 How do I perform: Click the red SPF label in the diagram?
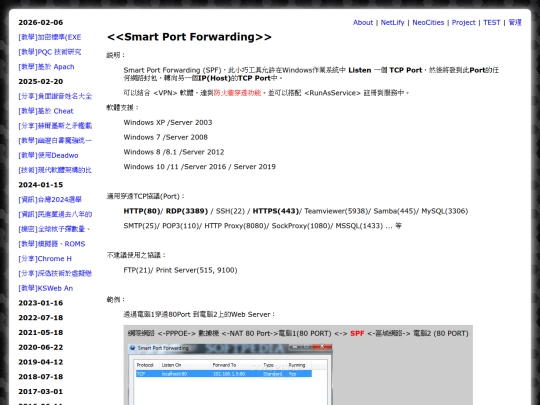click(x=357, y=333)
